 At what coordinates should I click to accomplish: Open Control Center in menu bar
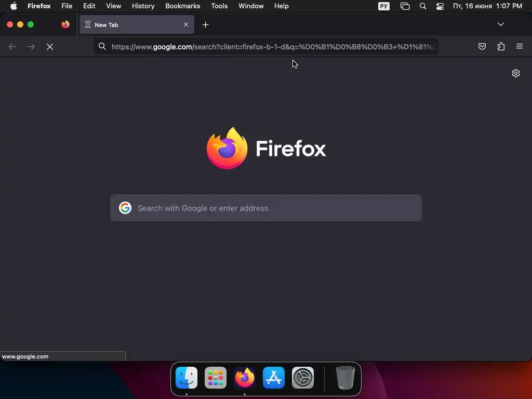click(x=440, y=6)
